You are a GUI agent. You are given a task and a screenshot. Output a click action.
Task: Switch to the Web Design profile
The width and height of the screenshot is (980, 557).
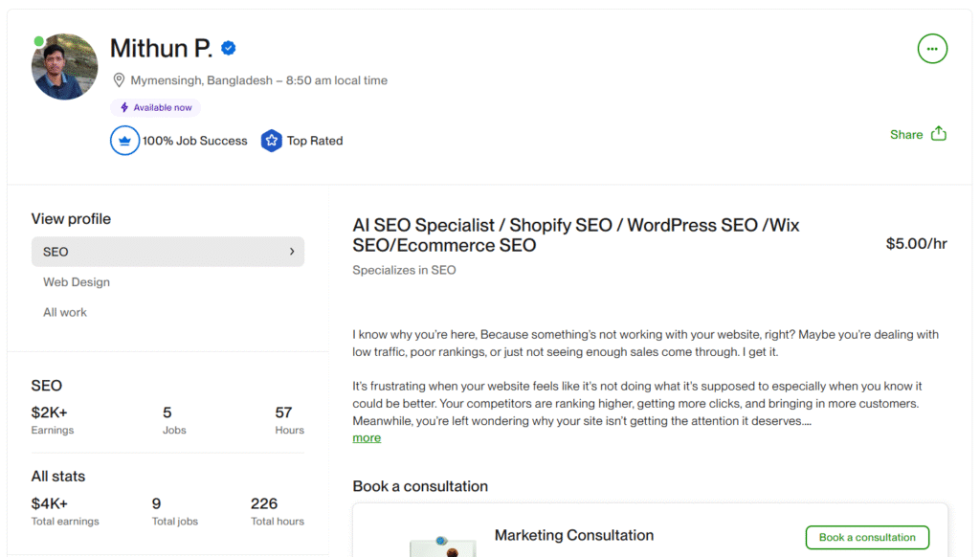pos(77,282)
